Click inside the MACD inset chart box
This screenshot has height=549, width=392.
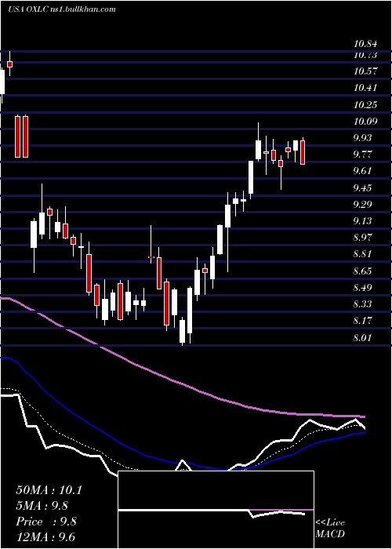click(x=216, y=510)
